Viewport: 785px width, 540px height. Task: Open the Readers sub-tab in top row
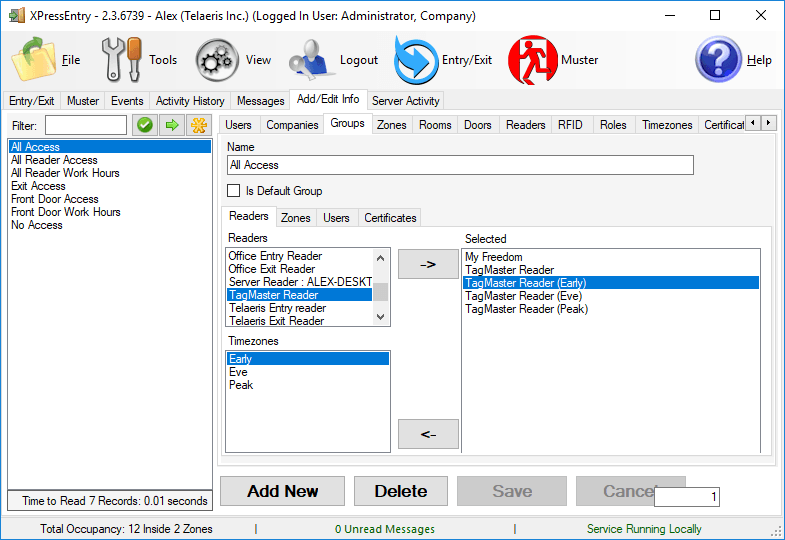[525, 125]
